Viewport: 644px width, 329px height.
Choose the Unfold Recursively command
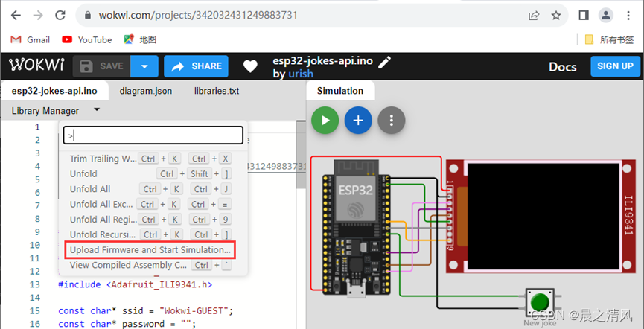click(x=150, y=234)
